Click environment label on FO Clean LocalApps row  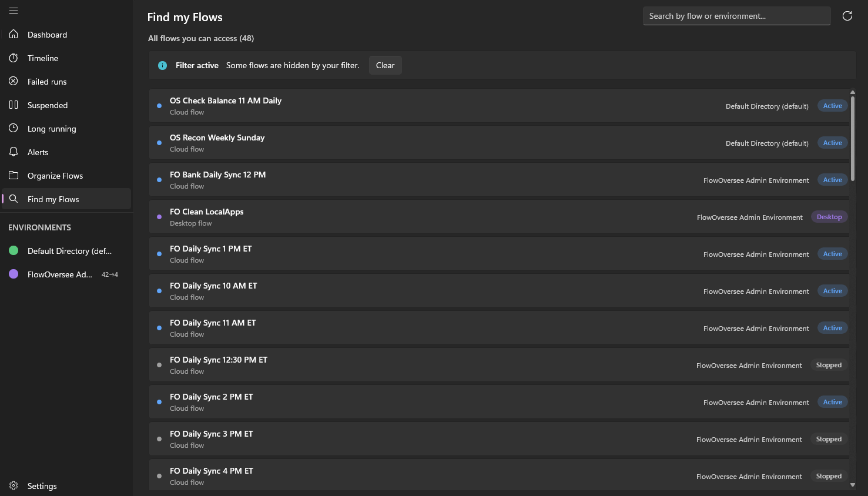749,217
